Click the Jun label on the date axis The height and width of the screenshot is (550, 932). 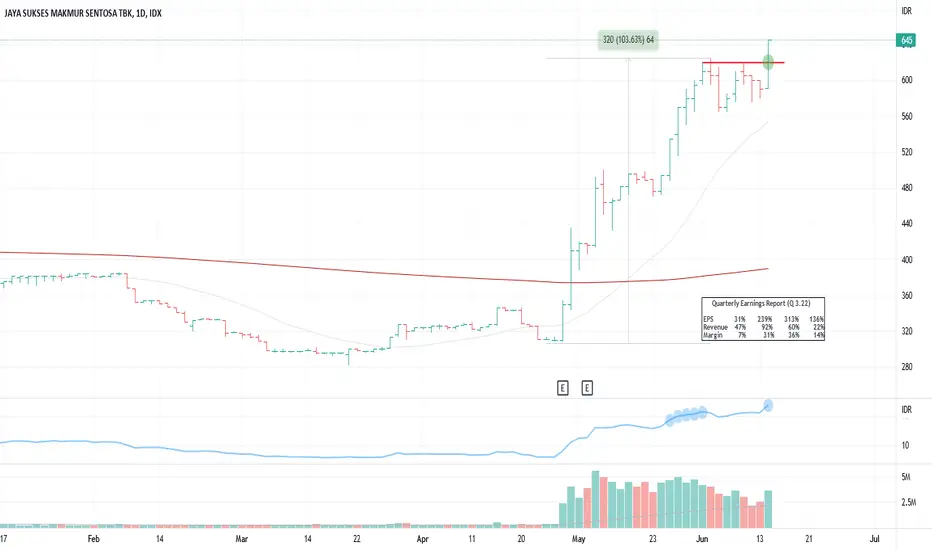coord(703,539)
